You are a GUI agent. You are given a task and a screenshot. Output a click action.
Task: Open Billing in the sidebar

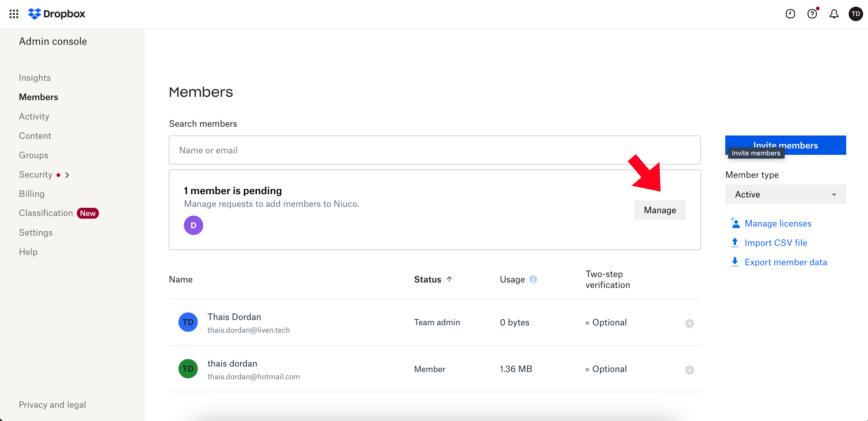[x=32, y=194]
